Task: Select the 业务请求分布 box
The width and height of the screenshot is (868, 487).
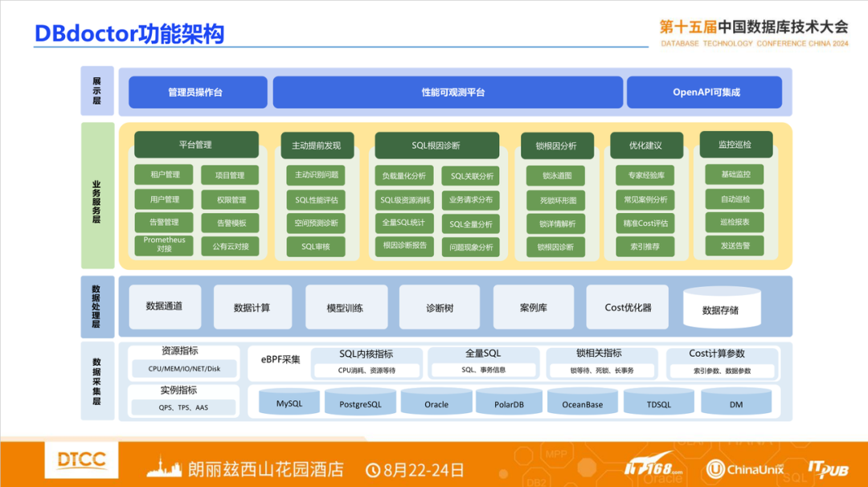Action: point(470,200)
